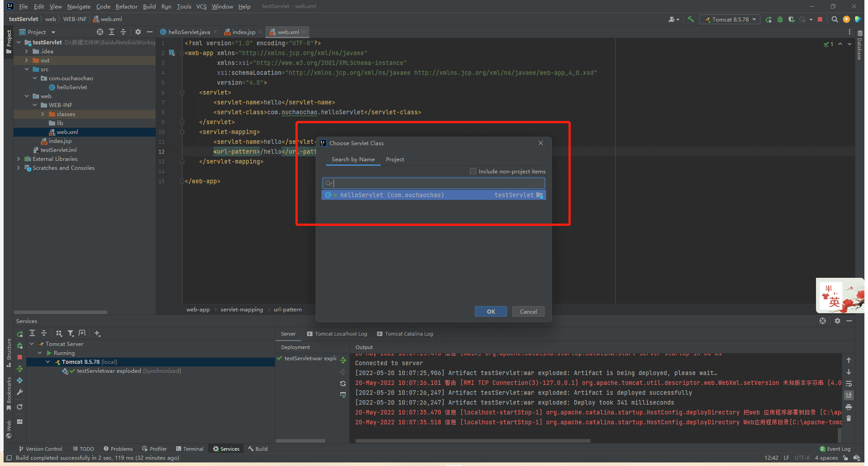Select helloServlet (com.ouchaochao) result in the dialog
The height and width of the screenshot is (466, 868).
click(434, 195)
